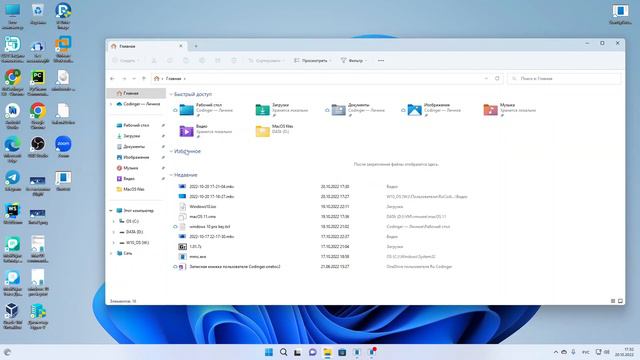Click the РУС language indicator
This screenshot has width=640, height=360.
pos(586,352)
